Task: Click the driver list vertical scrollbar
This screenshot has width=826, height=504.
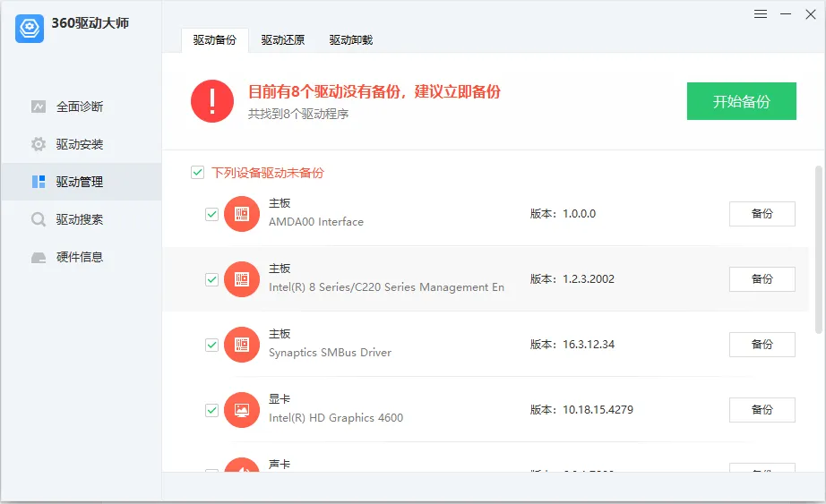Action: [x=819, y=250]
